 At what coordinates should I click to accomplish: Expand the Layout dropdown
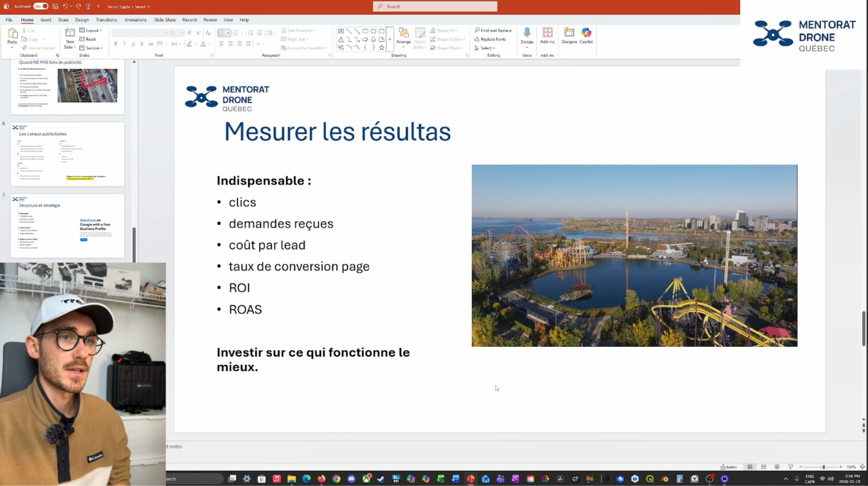(91, 30)
